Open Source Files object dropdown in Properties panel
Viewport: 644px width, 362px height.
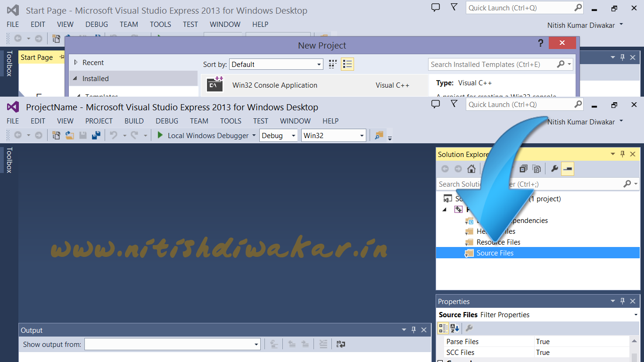click(636, 315)
